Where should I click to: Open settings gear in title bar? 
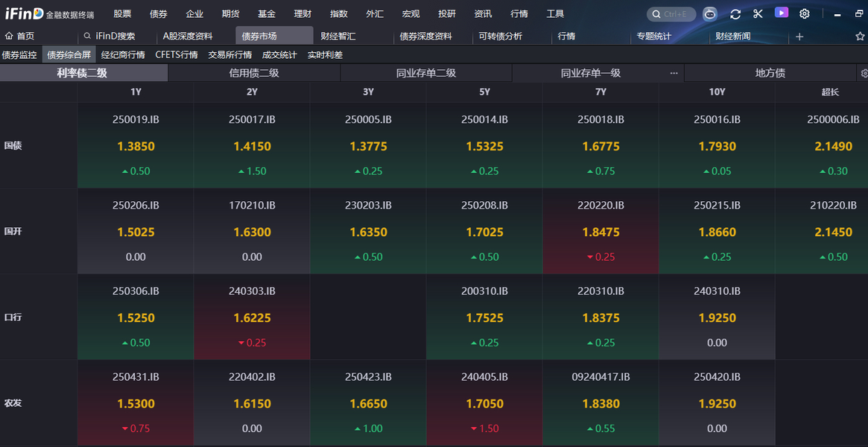point(805,13)
